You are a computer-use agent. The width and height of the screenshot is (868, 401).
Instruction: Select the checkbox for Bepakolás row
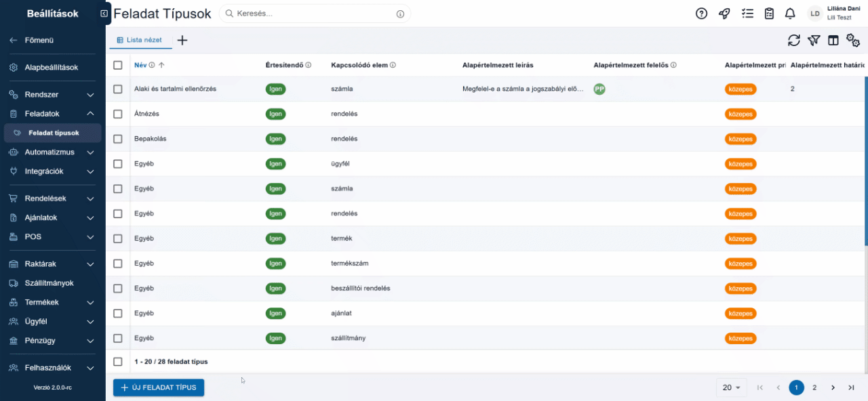[x=117, y=138]
